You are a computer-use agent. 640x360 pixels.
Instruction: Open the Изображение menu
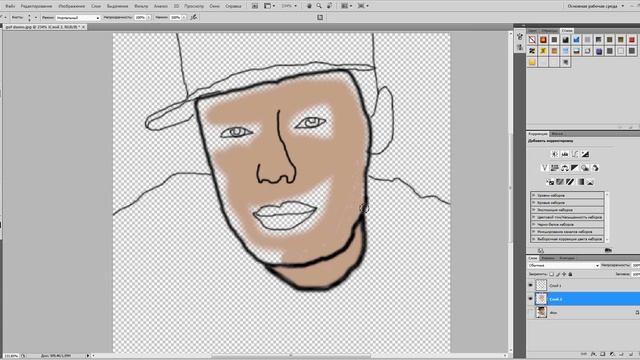tap(71, 6)
